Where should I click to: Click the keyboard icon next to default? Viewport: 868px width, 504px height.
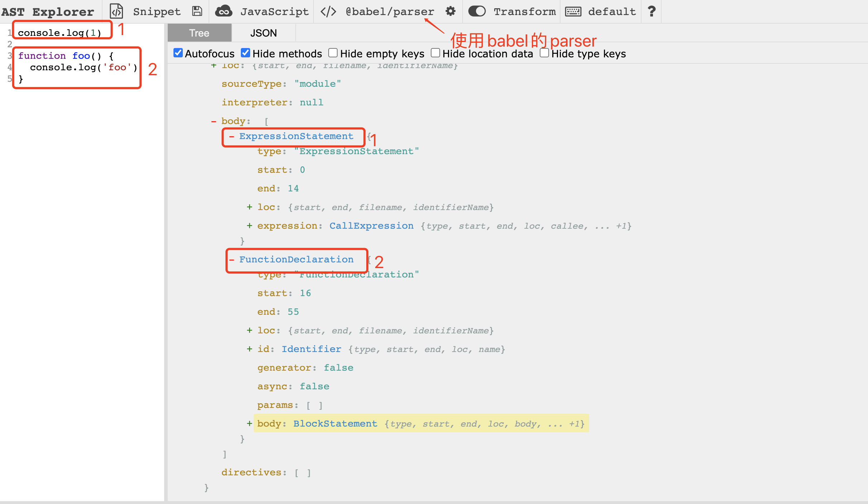[x=573, y=11]
